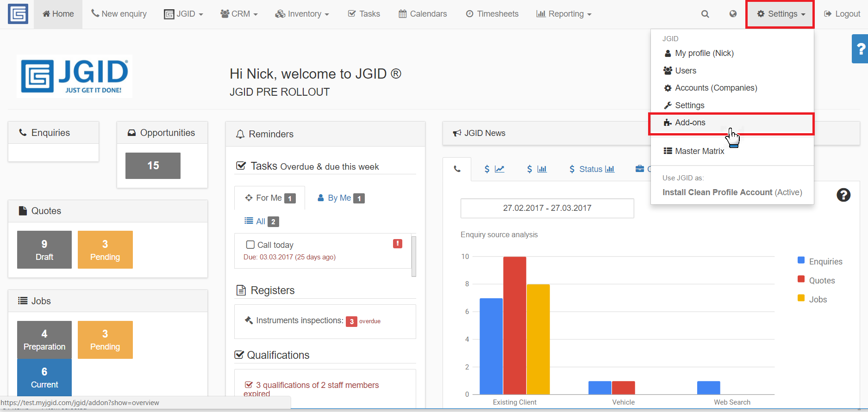
Task: Open the 4 Preparation jobs tile
Action: point(44,340)
